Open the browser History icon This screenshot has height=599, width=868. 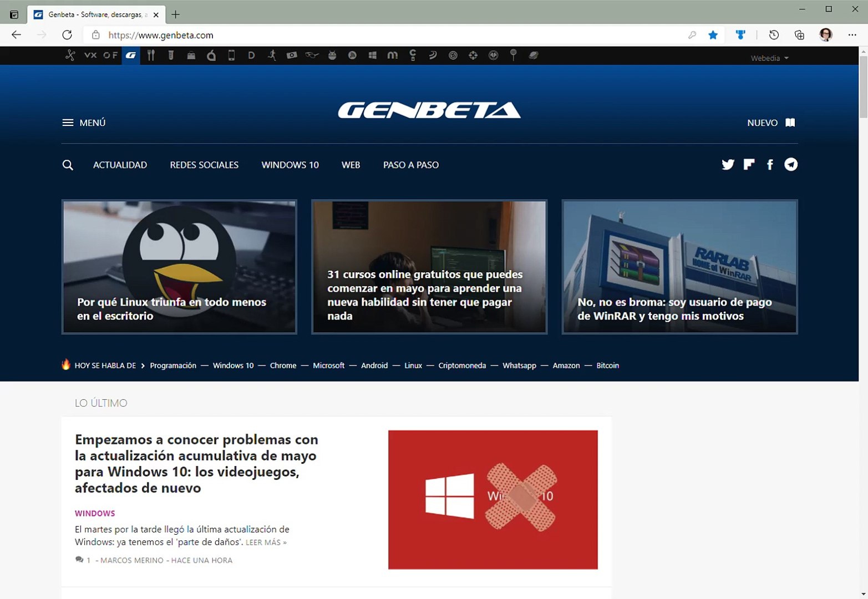click(x=774, y=35)
